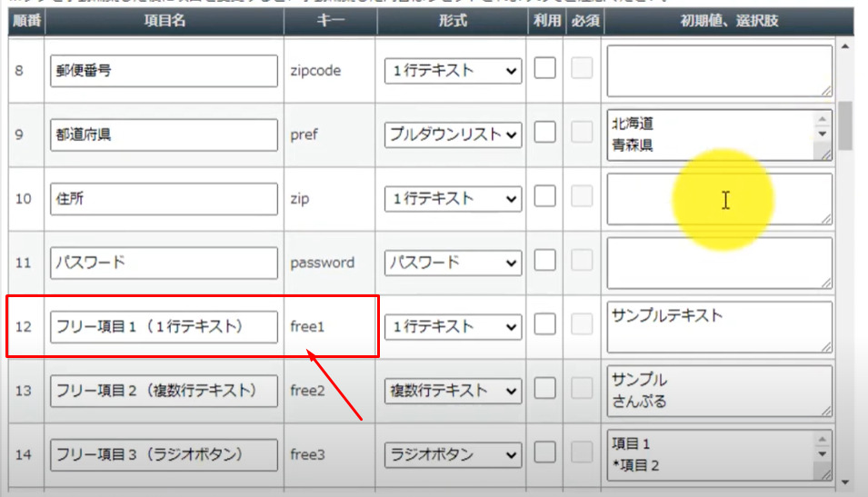Click the 郵便番号 item name field
The image size is (868, 497).
[x=164, y=71]
